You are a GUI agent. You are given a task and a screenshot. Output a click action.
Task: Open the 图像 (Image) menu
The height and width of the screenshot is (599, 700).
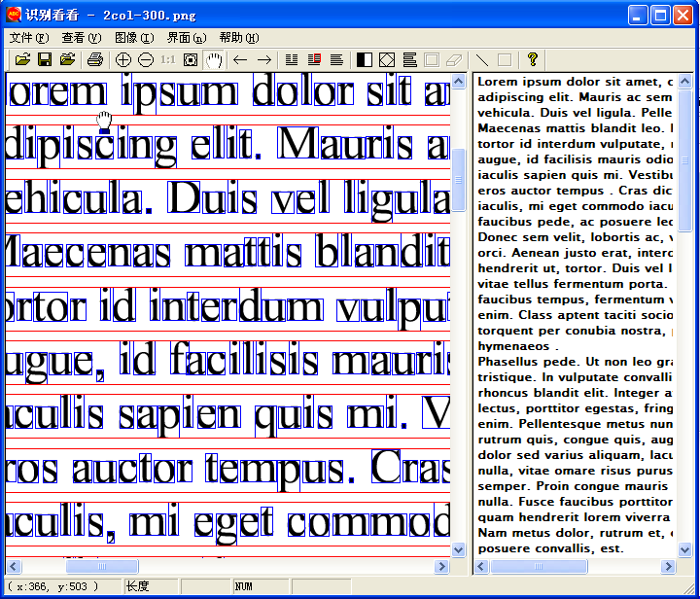pyautogui.click(x=134, y=38)
